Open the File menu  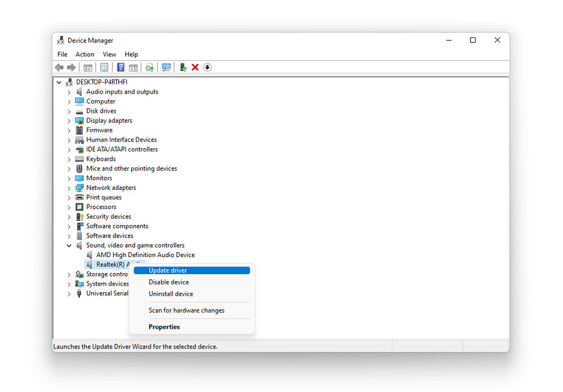click(62, 54)
